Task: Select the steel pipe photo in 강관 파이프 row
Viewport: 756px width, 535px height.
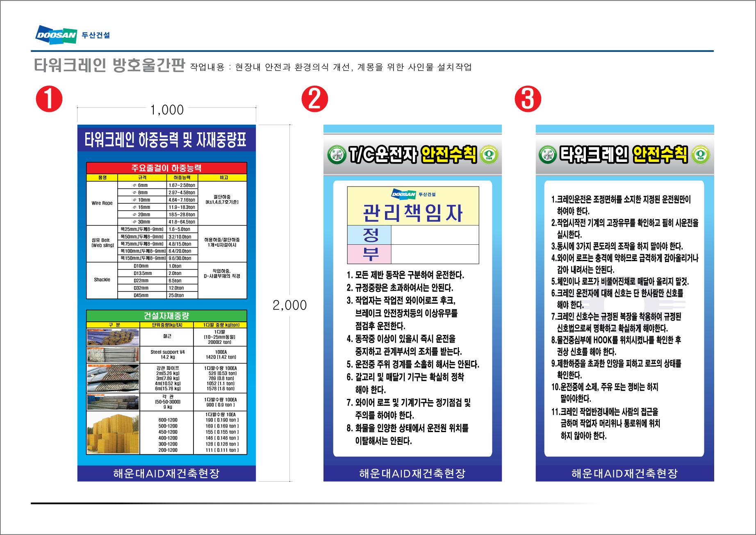Action: click(113, 378)
